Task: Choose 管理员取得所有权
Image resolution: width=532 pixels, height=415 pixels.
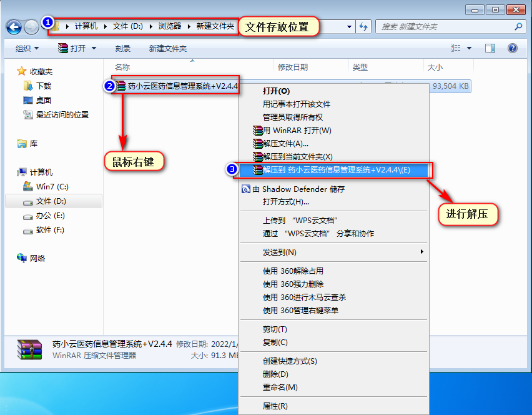Action: click(292, 117)
